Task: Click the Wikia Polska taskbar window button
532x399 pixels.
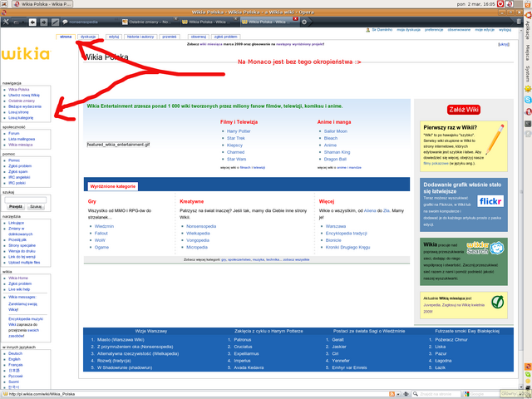Action: coord(42,4)
